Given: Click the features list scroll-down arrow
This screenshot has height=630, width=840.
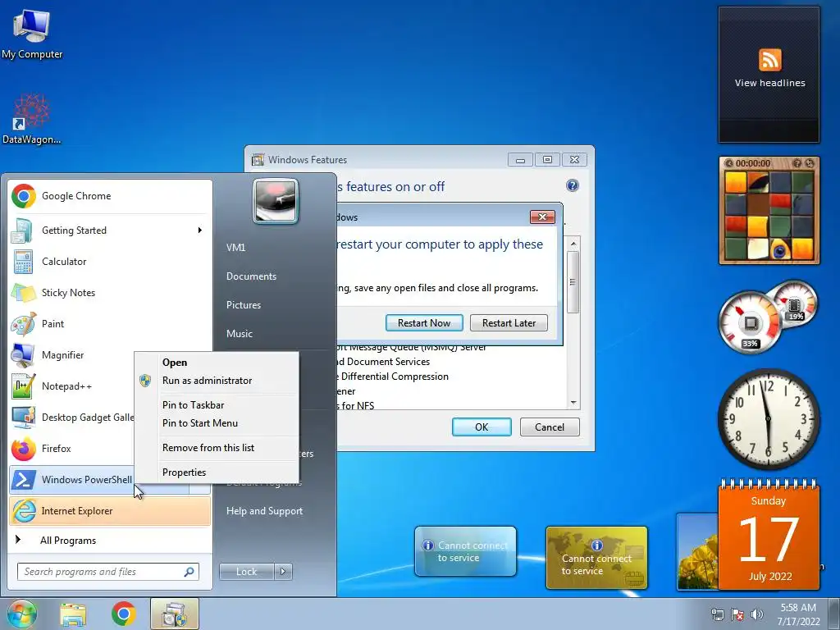Looking at the screenshot, I should (x=573, y=403).
